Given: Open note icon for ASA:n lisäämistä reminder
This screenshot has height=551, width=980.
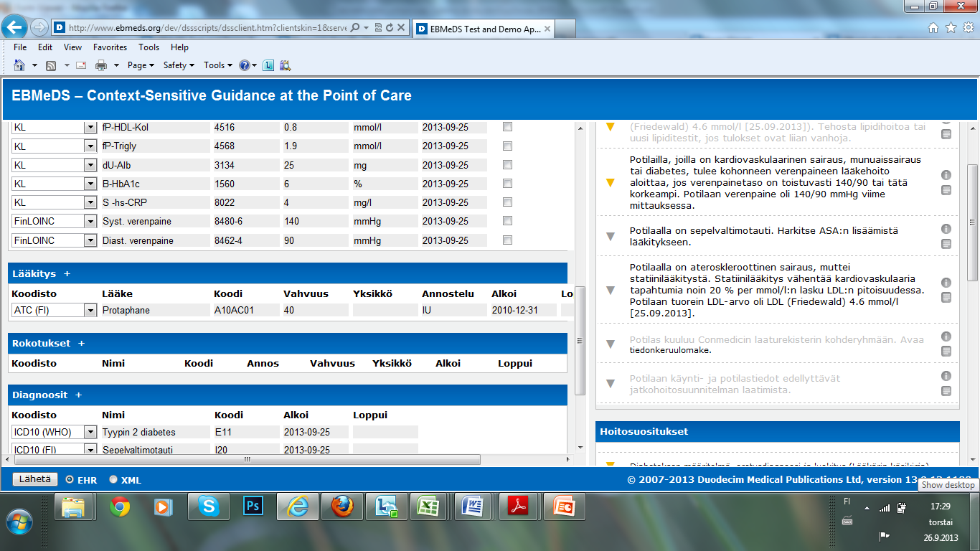Looking at the screenshot, I should 946,244.
